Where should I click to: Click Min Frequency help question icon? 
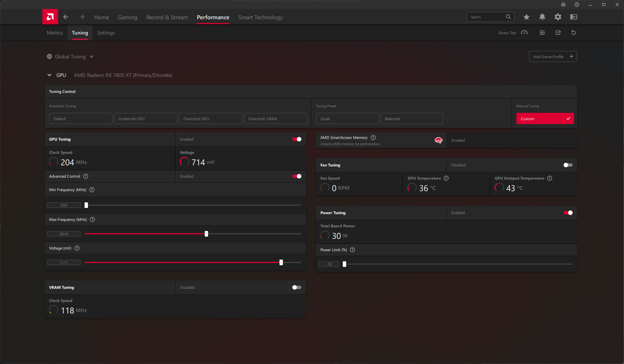92,190
